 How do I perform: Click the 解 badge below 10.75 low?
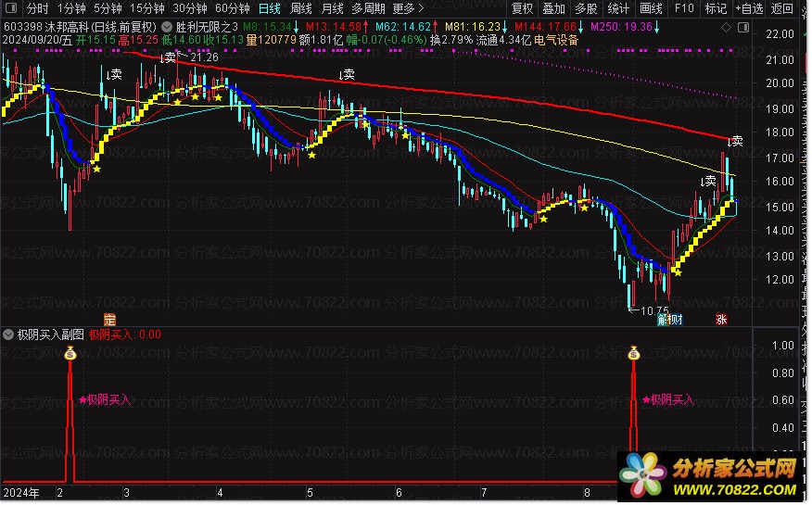pyautogui.click(x=664, y=320)
